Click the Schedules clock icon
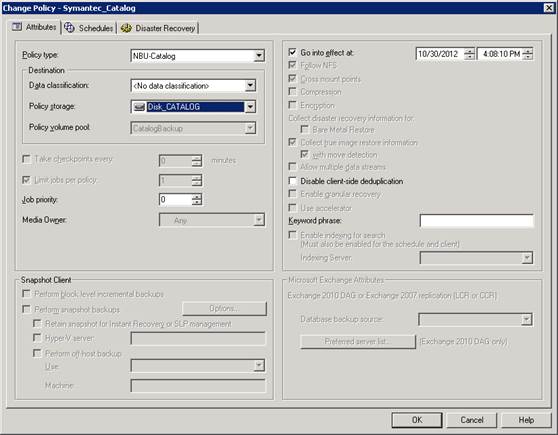This screenshot has width=558, height=435. click(69, 27)
